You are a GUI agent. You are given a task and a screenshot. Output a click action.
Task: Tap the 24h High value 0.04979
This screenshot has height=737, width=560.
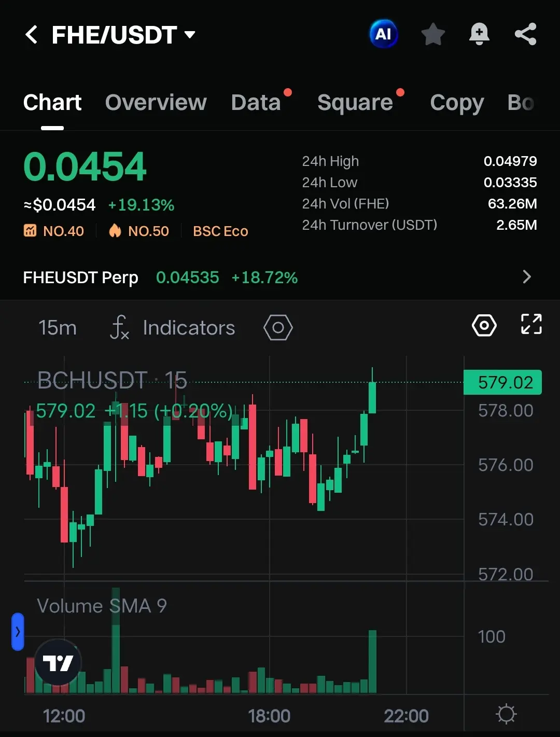(x=510, y=161)
